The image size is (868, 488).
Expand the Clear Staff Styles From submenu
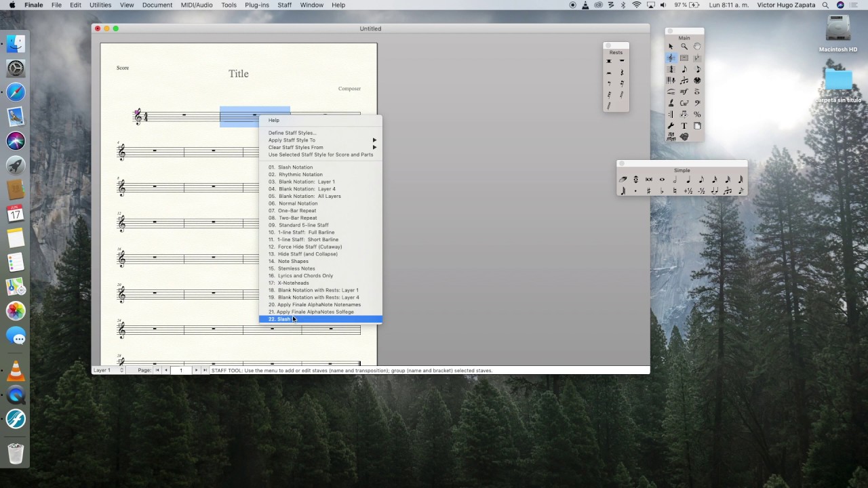click(x=321, y=147)
